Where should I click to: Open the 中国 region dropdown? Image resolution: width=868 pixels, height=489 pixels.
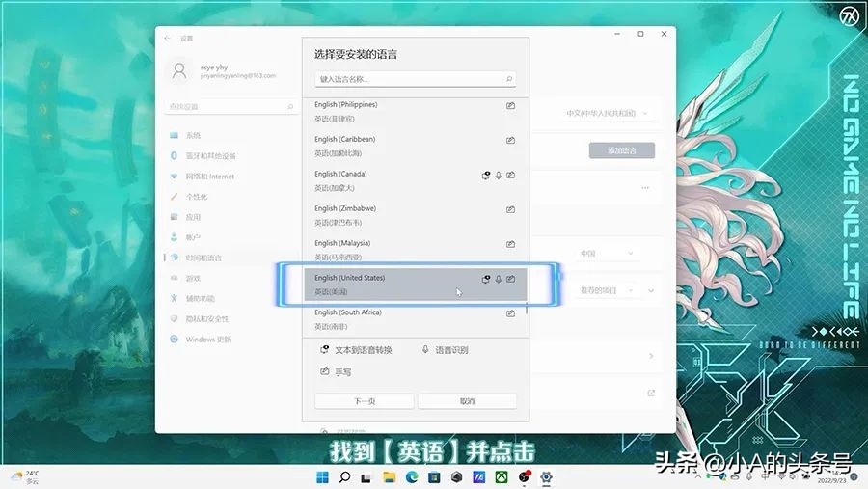[607, 253]
